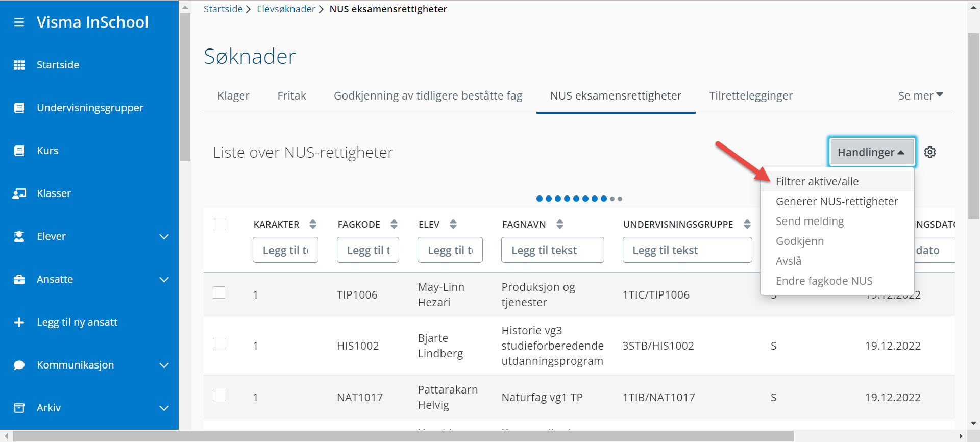Click the Klasser sidebar icon
Image resolution: width=980 pixels, height=442 pixels.
click(19, 193)
